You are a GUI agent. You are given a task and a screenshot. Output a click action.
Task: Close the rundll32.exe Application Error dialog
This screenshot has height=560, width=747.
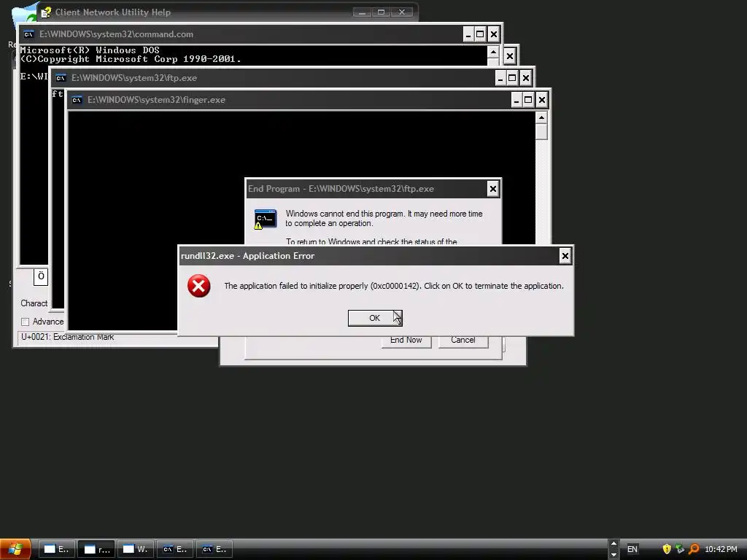(565, 256)
